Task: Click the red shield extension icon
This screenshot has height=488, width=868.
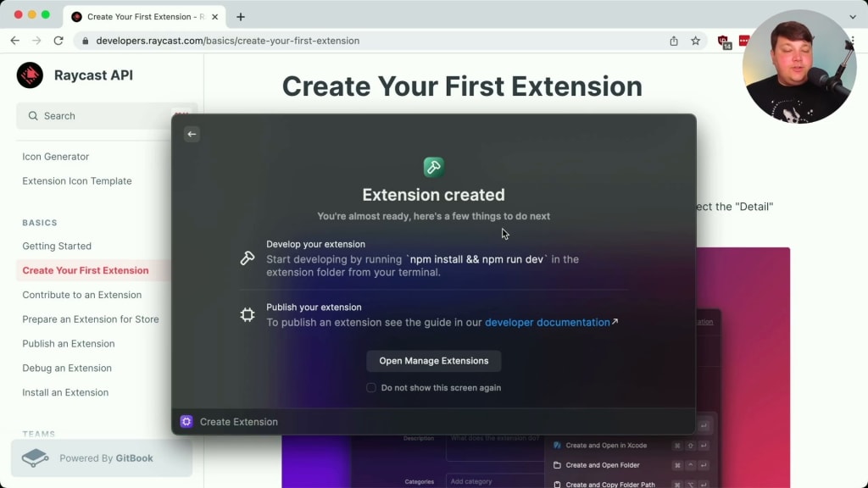Action: click(724, 42)
